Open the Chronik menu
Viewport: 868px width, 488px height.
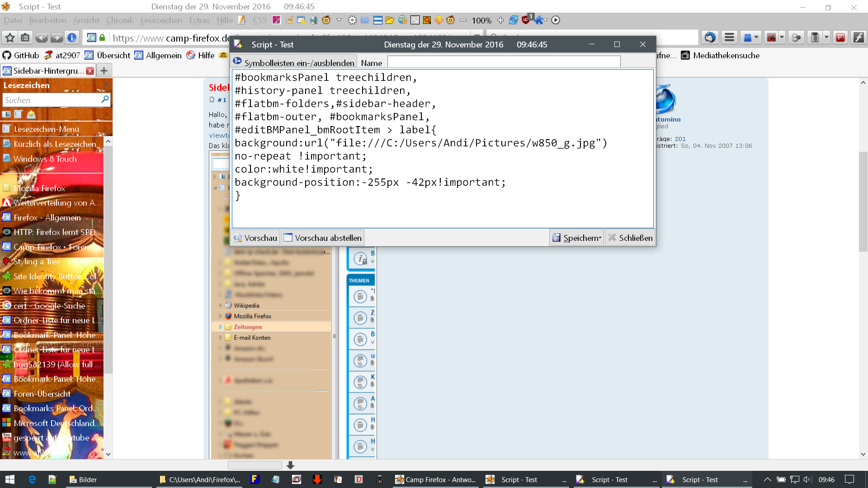(119, 20)
